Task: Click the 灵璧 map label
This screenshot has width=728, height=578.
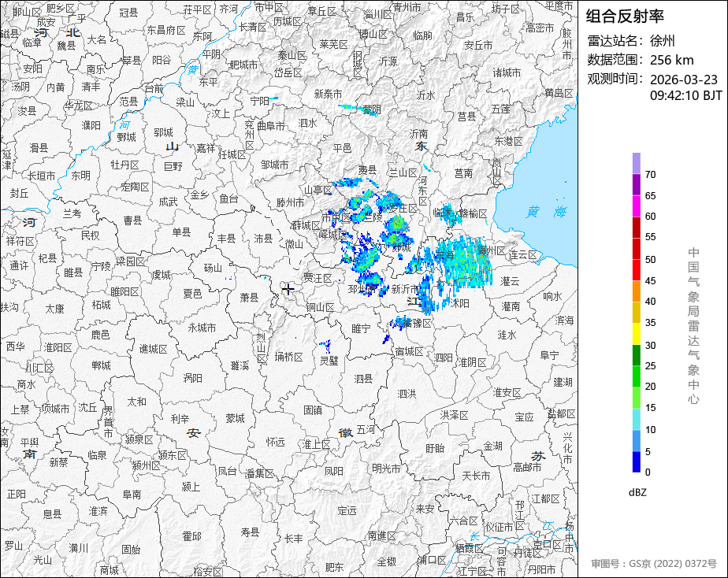Action: [x=329, y=360]
